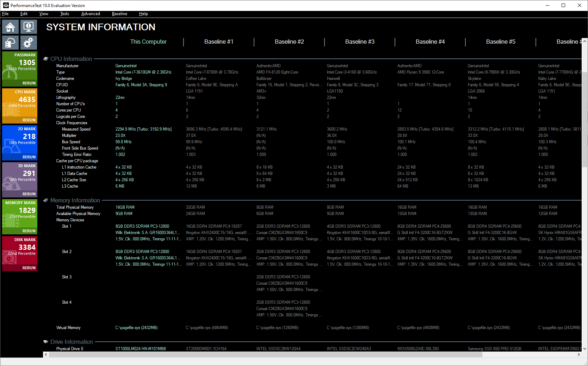Click the Baseline #4 column header
588x366 pixels.
[430, 42]
